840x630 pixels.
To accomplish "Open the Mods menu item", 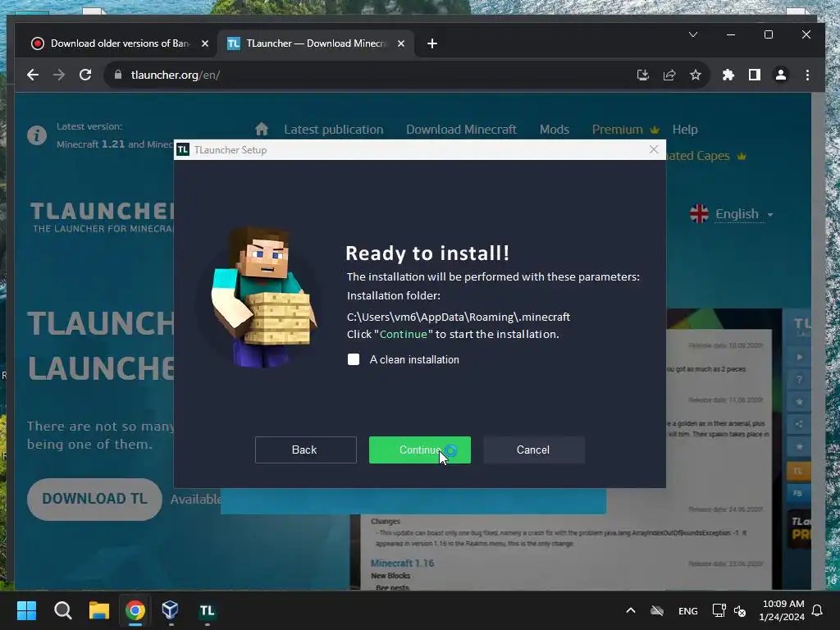I will (554, 130).
